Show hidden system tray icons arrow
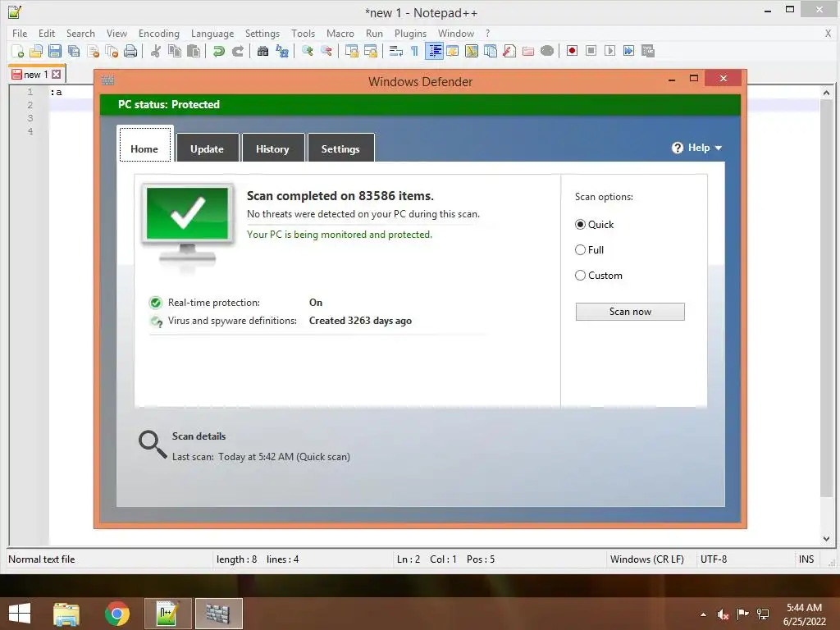The image size is (840, 630). (703, 614)
